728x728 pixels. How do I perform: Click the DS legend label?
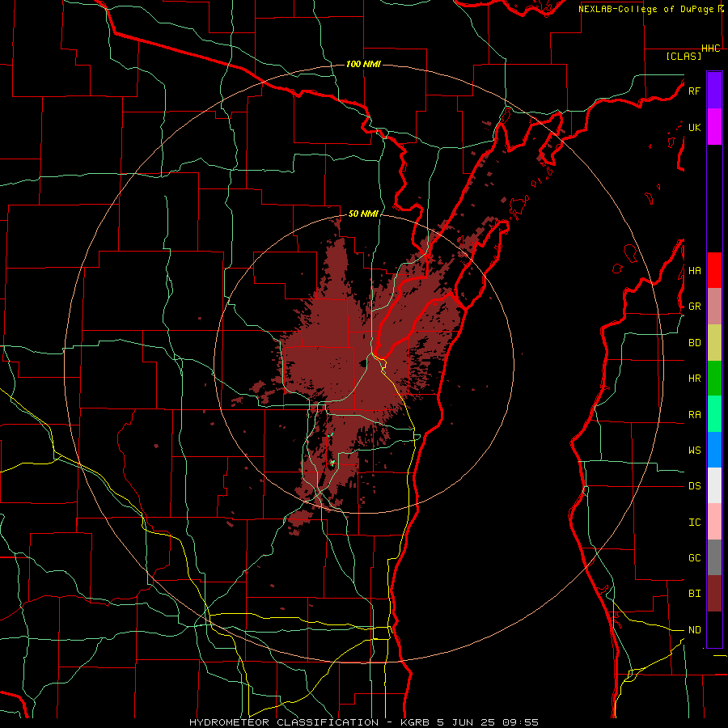coord(694,486)
